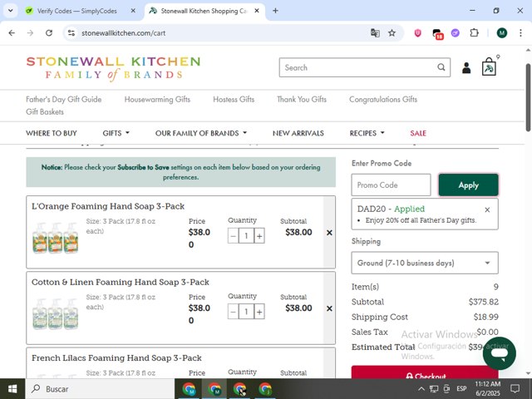Viewport: 532px width, 399px height.
Task: Click the Promo Code input field
Action: (x=391, y=185)
